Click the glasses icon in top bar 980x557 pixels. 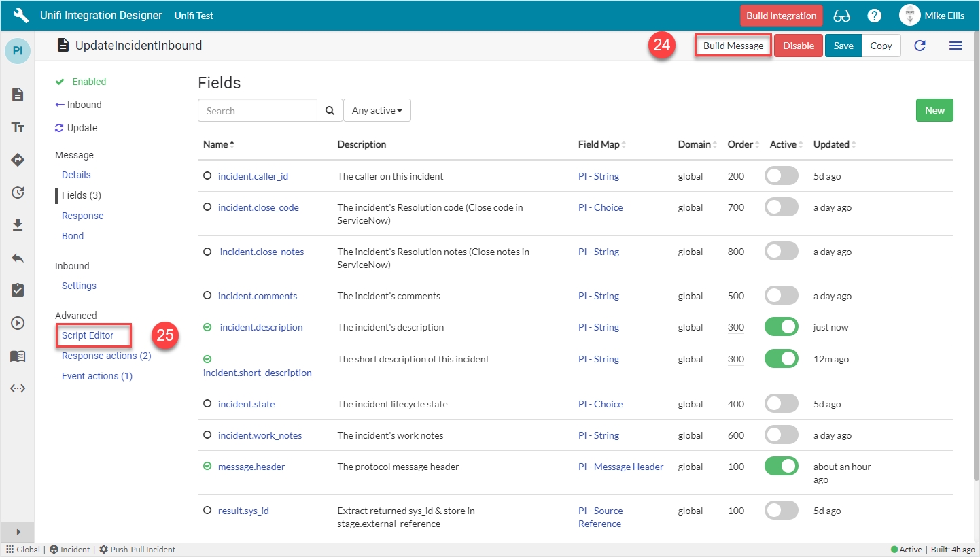coord(841,16)
